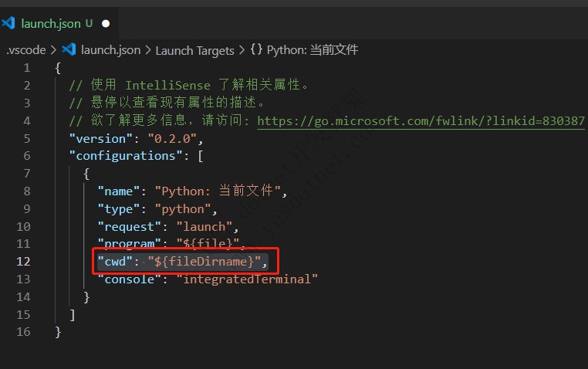Click line number 12 in gutter
Screen dimensions: 588x369
(x=23, y=262)
